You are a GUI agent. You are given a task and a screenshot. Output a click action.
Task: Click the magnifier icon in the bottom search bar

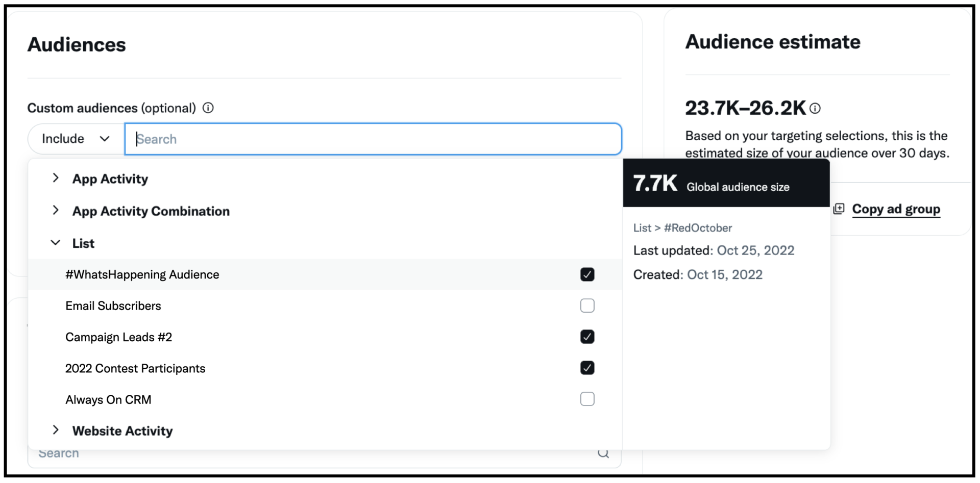click(x=604, y=453)
